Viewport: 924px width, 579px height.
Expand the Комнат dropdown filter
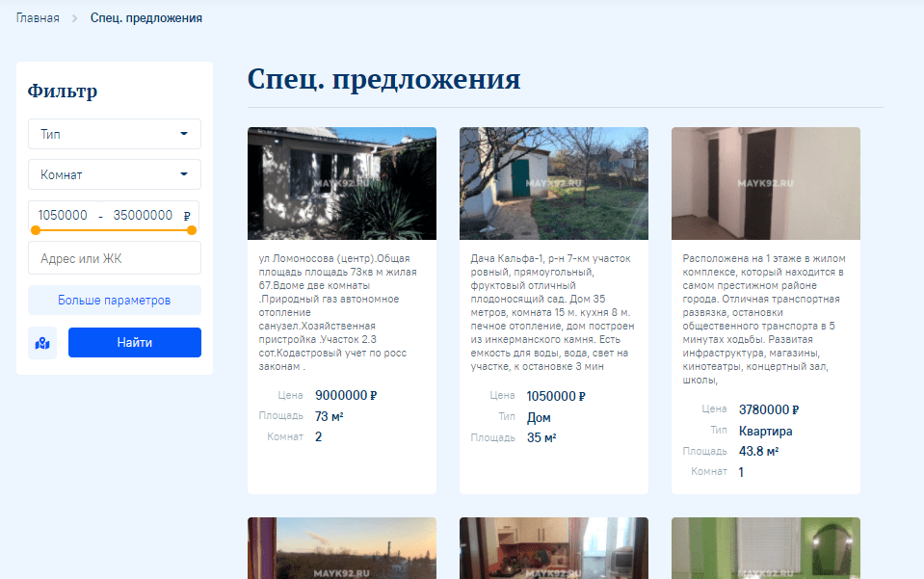[x=114, y=174]
